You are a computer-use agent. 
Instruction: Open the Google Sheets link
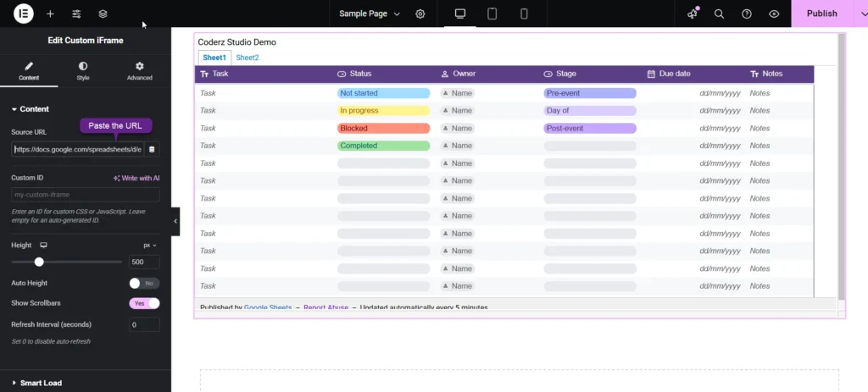268,306
